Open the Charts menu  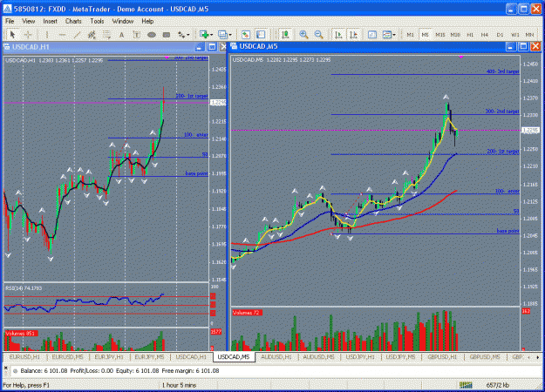pos(73,21)
